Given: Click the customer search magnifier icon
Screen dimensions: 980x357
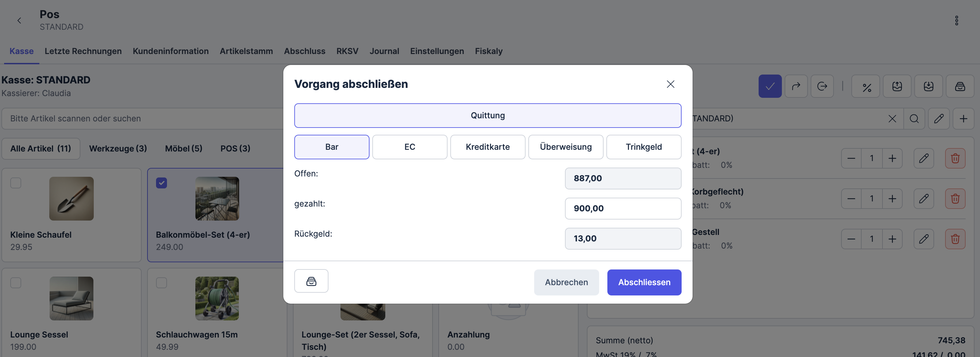Looking at the screenshot, I should click(x=914, y=119).
